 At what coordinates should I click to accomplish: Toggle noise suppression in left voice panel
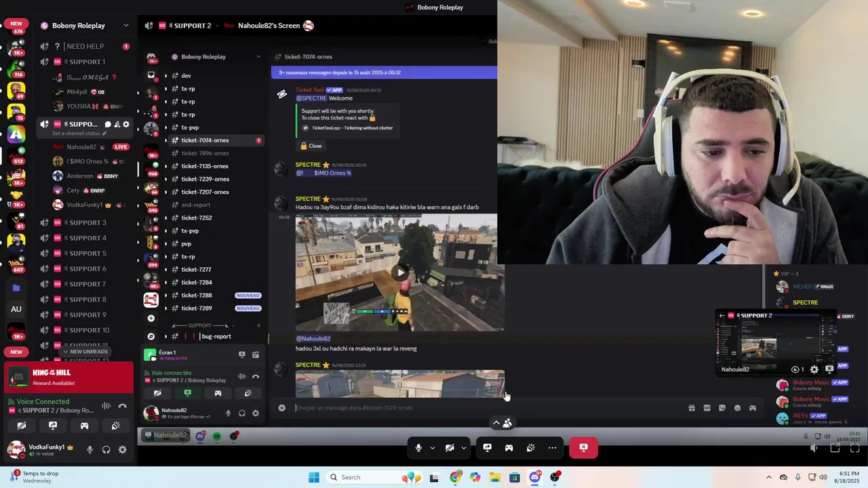coord(106,406)
